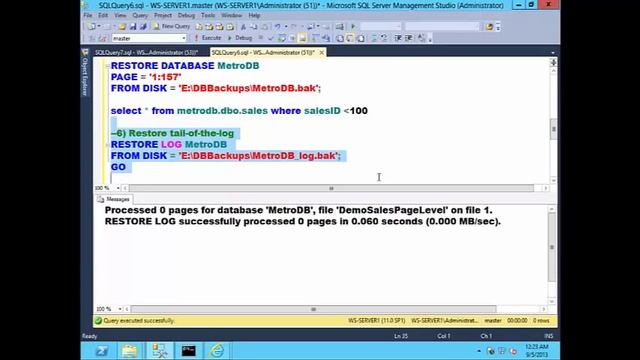The width and height of the screenshot is (640, 360).
Task: Click the Save All icon
Action: point(143,27)
